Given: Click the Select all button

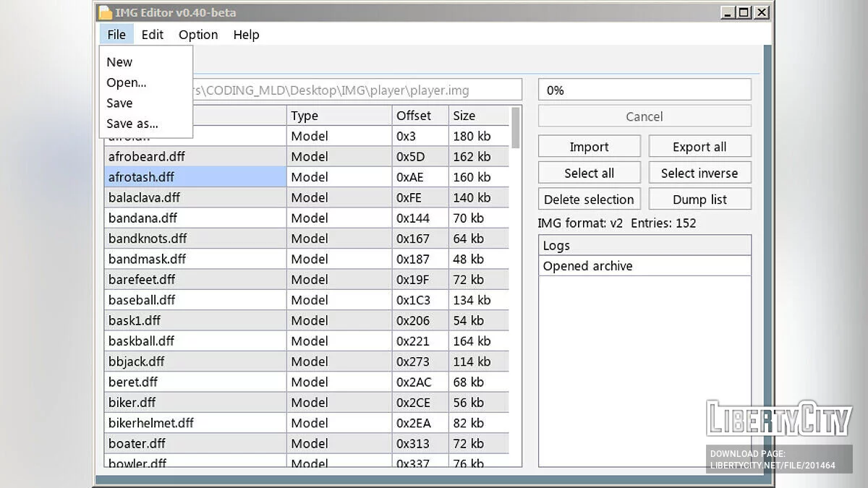Looking at the screenshot, I should pyautogui.click(x=589, y=173).
